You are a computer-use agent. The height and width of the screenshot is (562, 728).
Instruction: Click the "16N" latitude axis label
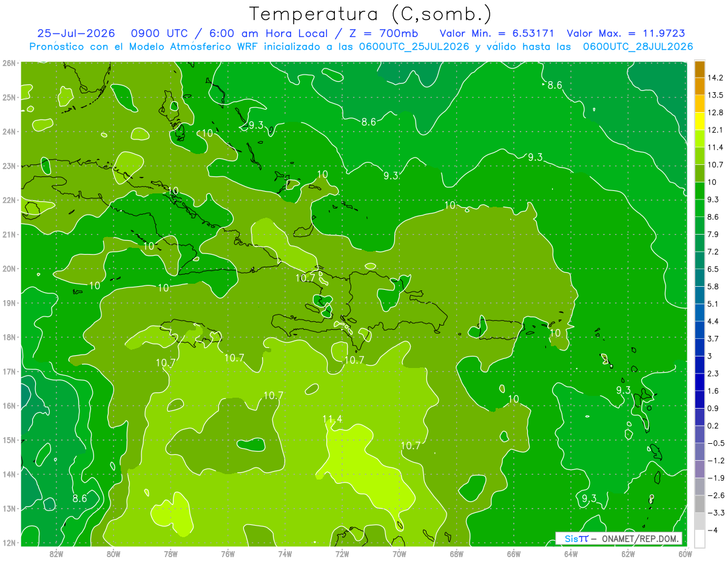coord(9,406)
